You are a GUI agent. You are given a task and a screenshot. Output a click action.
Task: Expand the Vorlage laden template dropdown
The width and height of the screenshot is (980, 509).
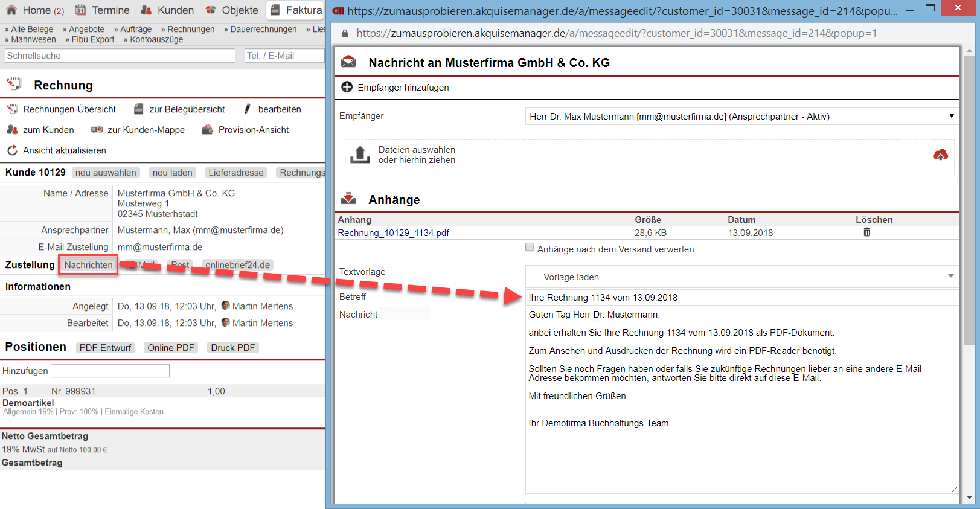pyautogui.click(x=741, y=277)
